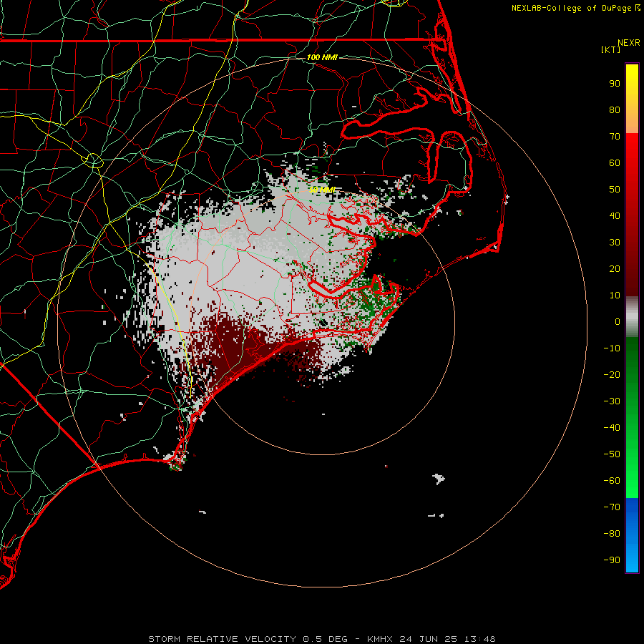Select the 80 value on the velocity scale
The height and width of the screenshot is (644, 644).
(615, 110)
